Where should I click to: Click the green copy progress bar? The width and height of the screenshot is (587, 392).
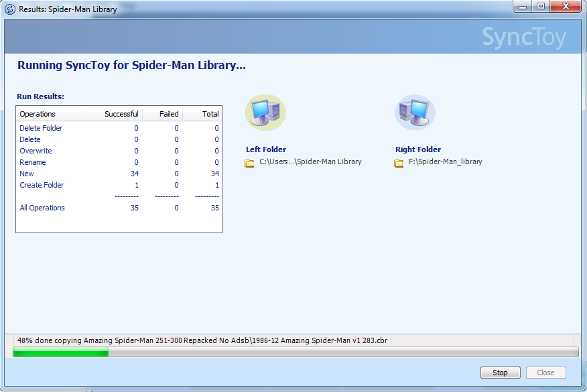pyautogui.click(x=296, y=352)
